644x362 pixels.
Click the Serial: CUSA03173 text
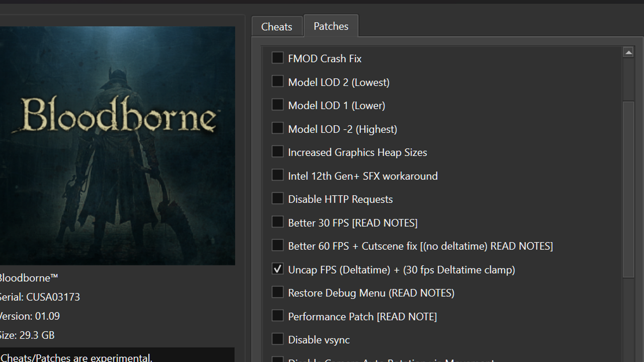coord(39,297)
